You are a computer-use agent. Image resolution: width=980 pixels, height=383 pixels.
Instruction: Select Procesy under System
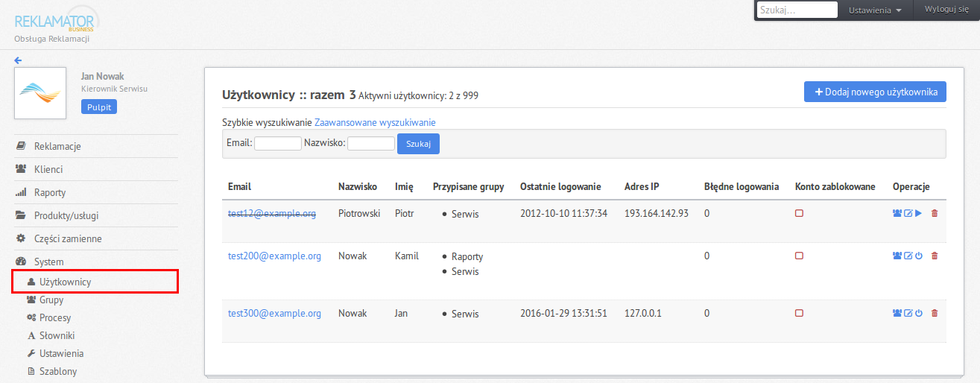click(55, 317)
